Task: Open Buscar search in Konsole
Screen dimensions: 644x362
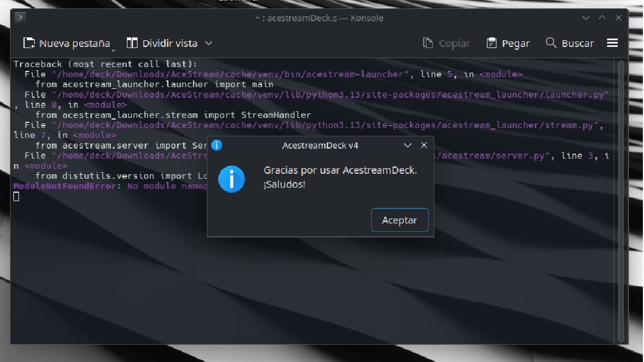Action: [x=570, y=43]
